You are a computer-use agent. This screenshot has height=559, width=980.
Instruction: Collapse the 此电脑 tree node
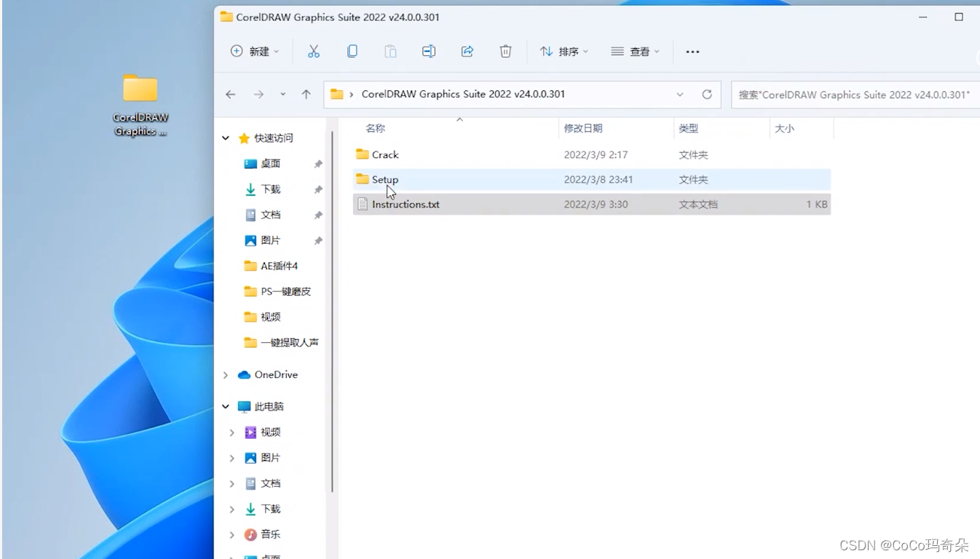pos(226,407)
